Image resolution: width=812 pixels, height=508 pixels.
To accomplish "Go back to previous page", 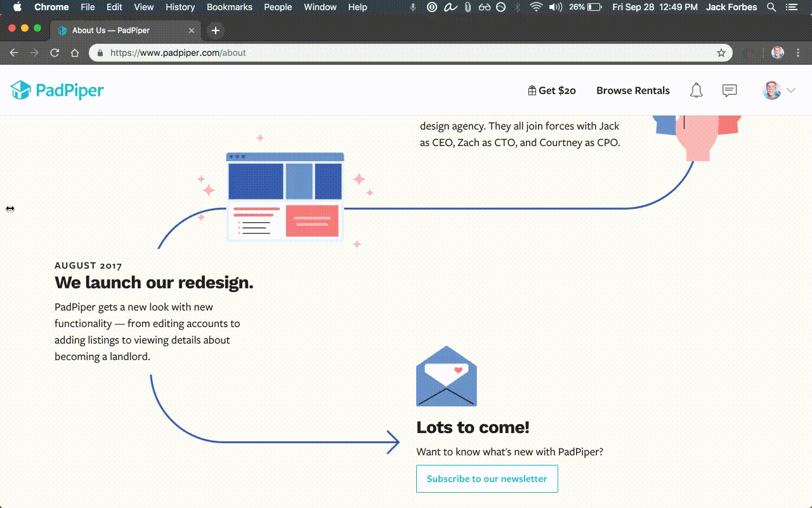I will (x=14, y=53).
